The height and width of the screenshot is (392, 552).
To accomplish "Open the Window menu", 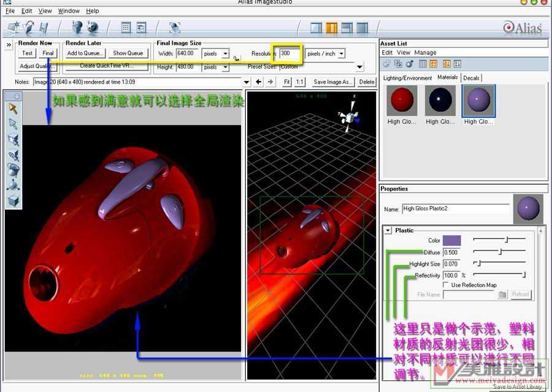I will coord(69,11).
